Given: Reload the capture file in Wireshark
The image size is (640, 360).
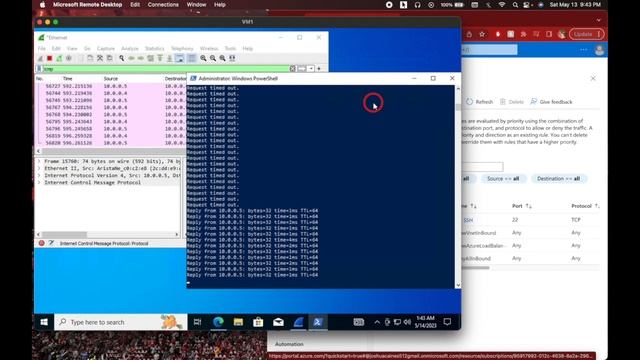Looking at the screenshot, I should coord(109,58).
